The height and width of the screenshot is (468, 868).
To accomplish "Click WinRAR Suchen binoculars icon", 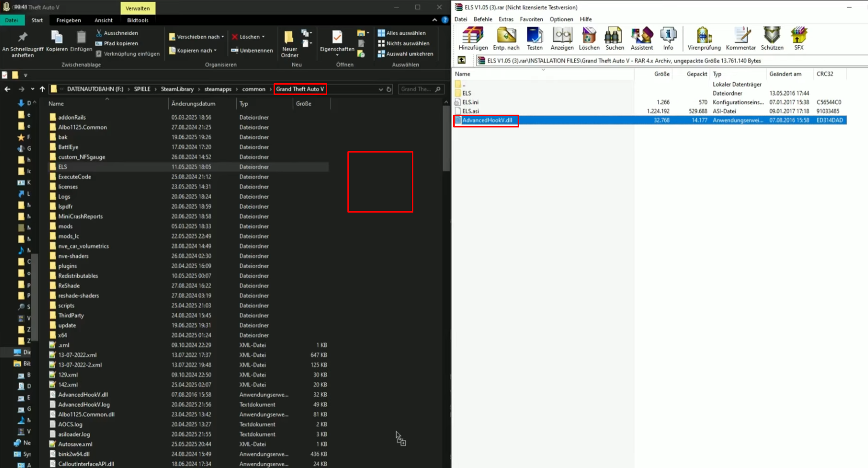I will pos(615,39).
